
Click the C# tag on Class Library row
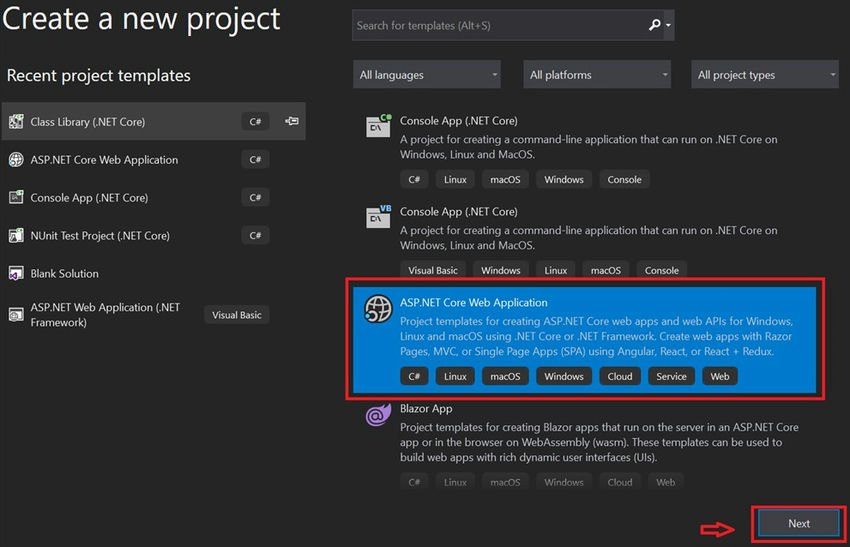pyautogui.click(x=255, y=121)
